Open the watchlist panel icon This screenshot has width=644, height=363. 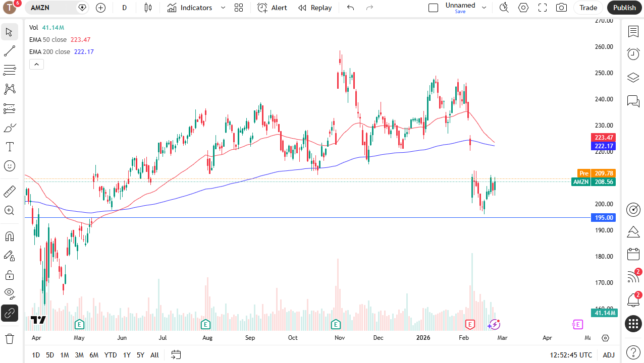(x=633, y=32)
